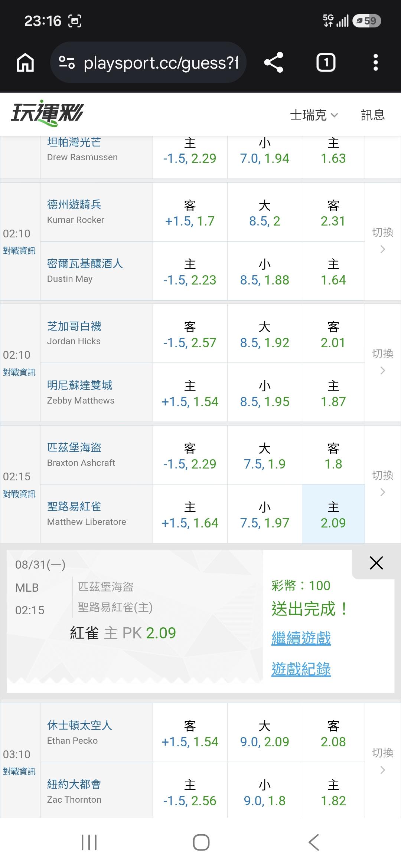The image size is (401, 868).
Task: Open 對戰資訊 for the 02:15 game
Action: tap(19, 494)
